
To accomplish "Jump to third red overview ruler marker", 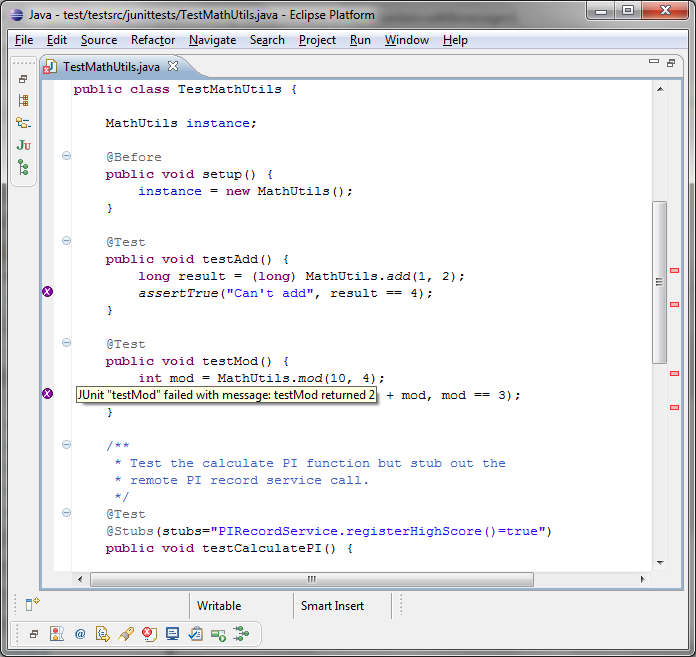I will (x=674, y=373).
